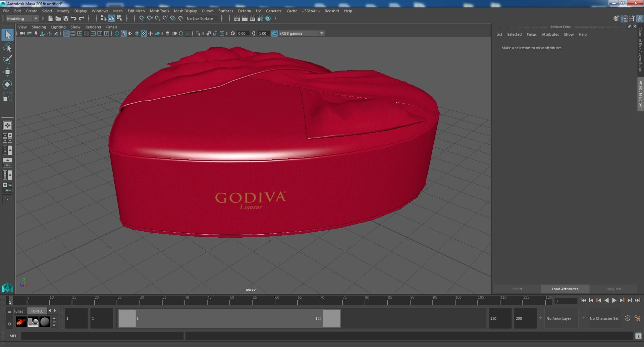Open render settings icon
The image size is (644, 347).
pos(260,18)
